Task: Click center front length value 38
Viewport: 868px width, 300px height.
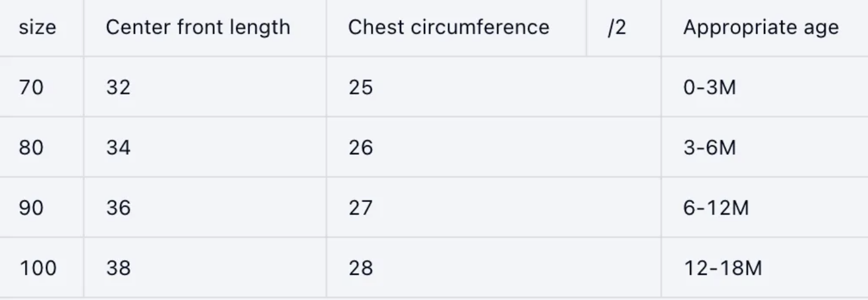Action: (118, 268)
